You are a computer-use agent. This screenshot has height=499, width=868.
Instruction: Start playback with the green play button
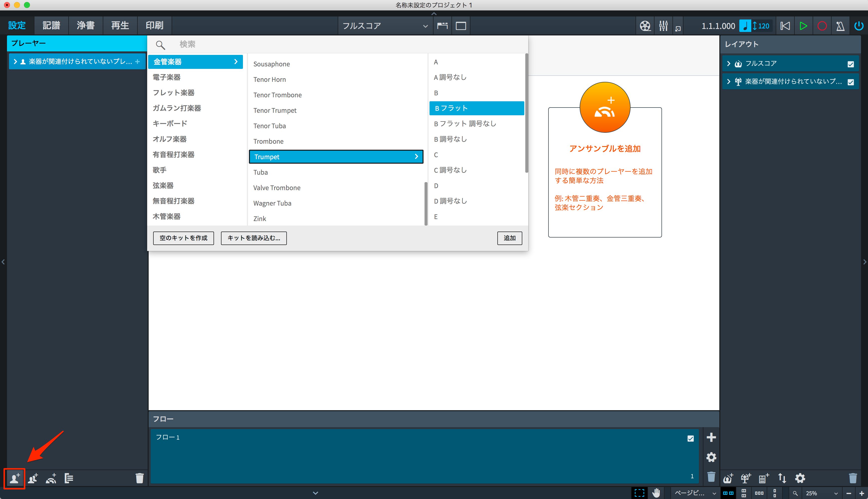click(x=803, y=26)
